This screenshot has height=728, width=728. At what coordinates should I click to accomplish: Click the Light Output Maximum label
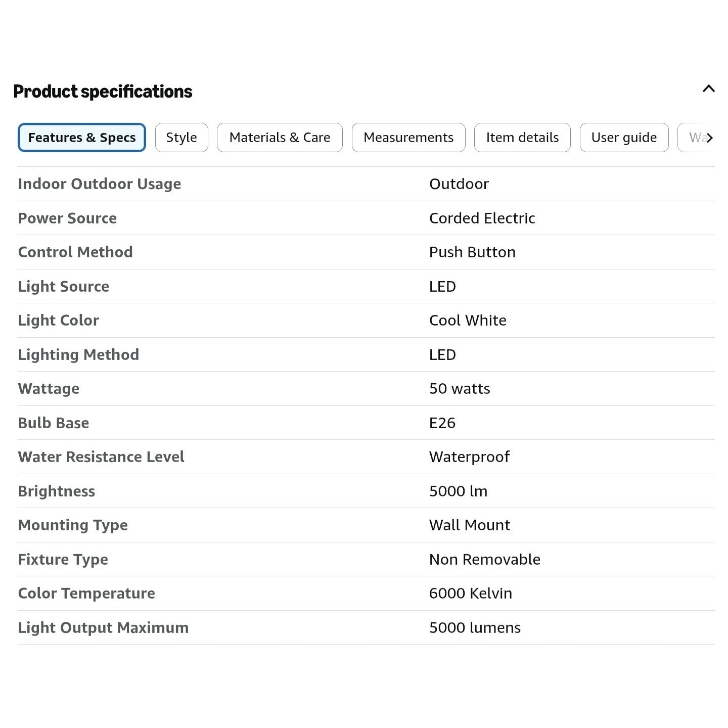point(103,627)
